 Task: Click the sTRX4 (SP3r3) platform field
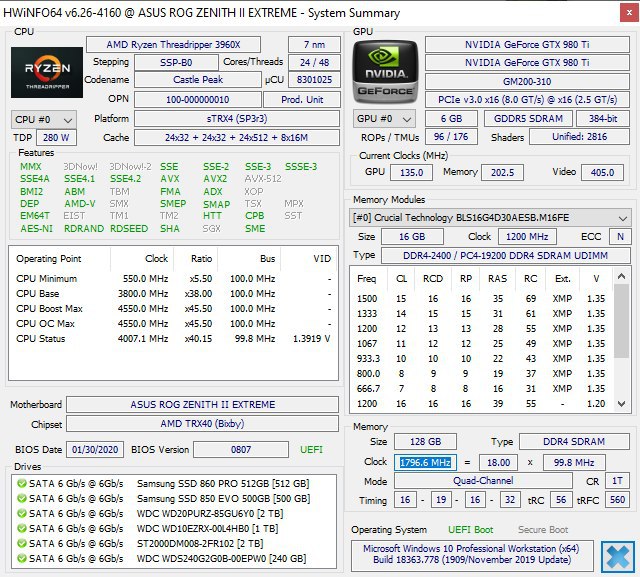pos(237,119)
